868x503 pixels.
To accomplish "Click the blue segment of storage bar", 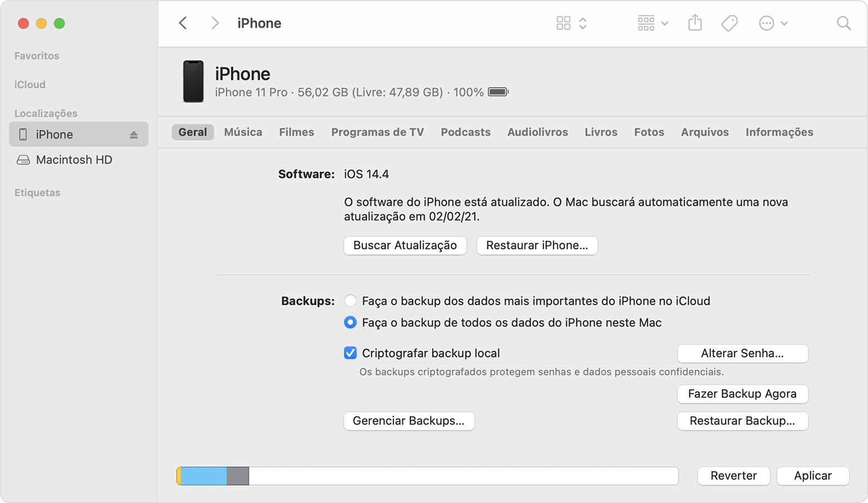I will tap(204, 476).
